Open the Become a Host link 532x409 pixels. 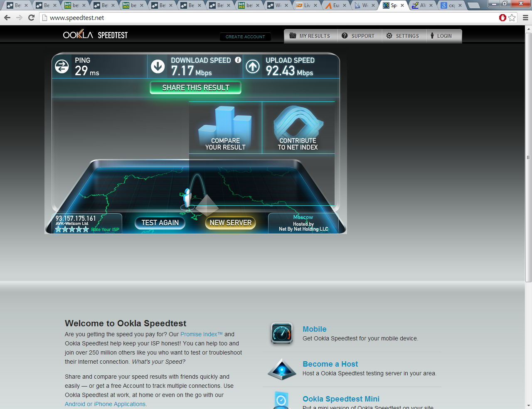330,364
